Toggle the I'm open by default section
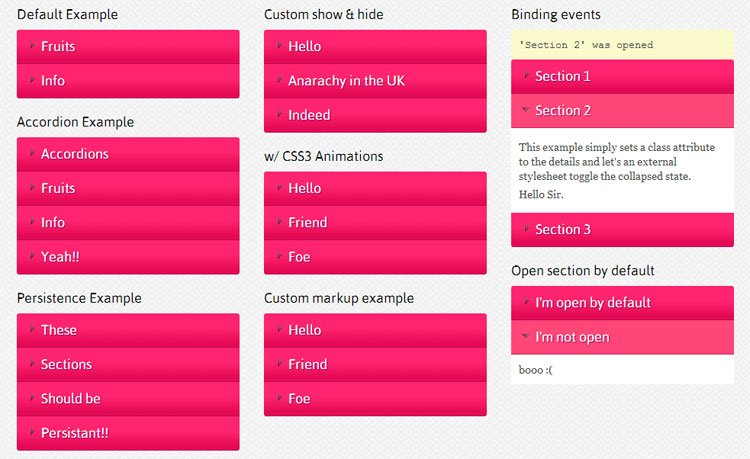750x459 pixels. click(622, 303)
